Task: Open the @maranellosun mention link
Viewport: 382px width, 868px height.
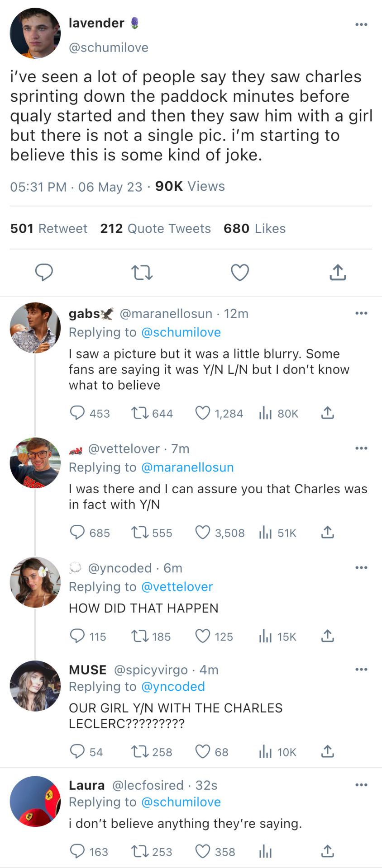Action: pos(187,467)
